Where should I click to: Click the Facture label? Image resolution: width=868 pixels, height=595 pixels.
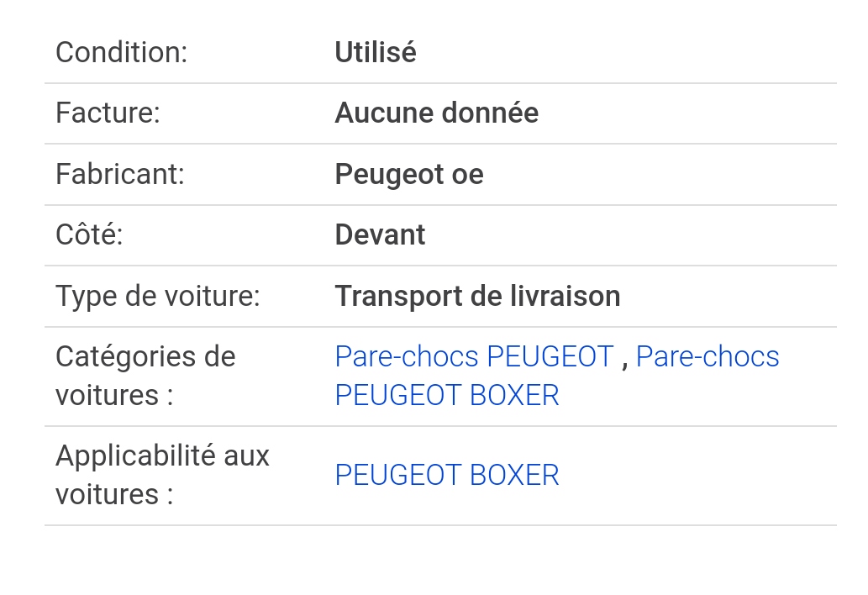point(108,113)
